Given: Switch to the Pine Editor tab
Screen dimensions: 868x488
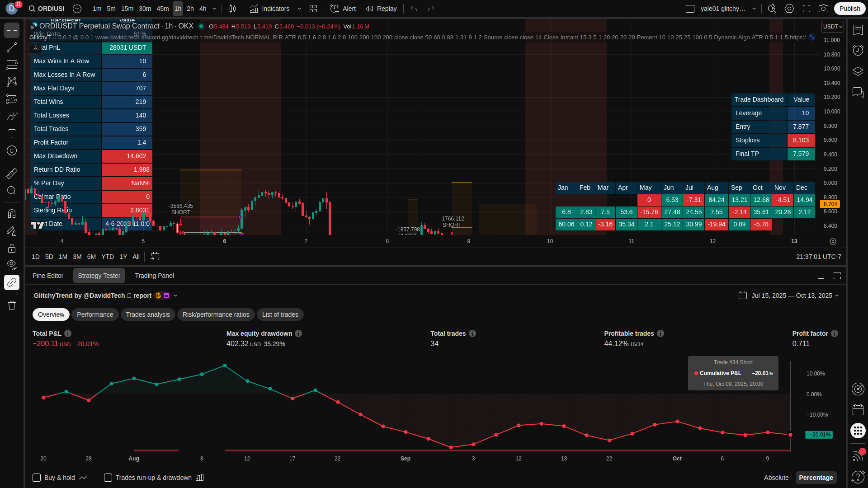Looking at the screenshot, I should 48,276.
